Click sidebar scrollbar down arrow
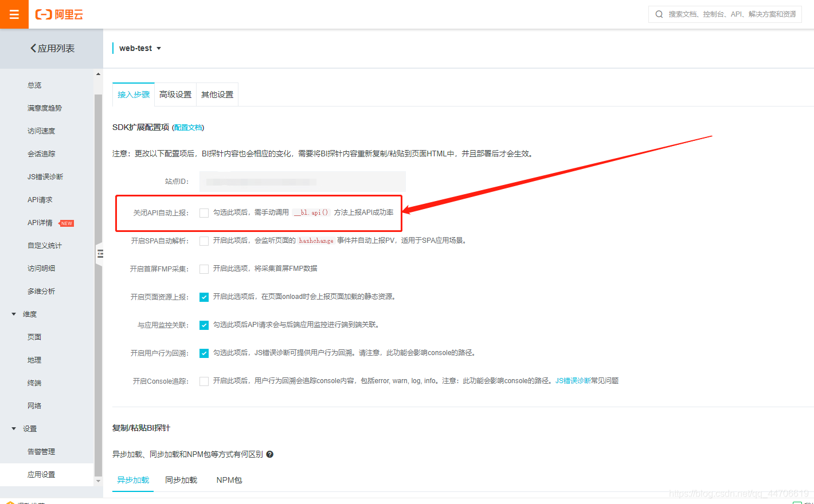The image size is (814, 504). pyautogui.click(x=98, y=481)
